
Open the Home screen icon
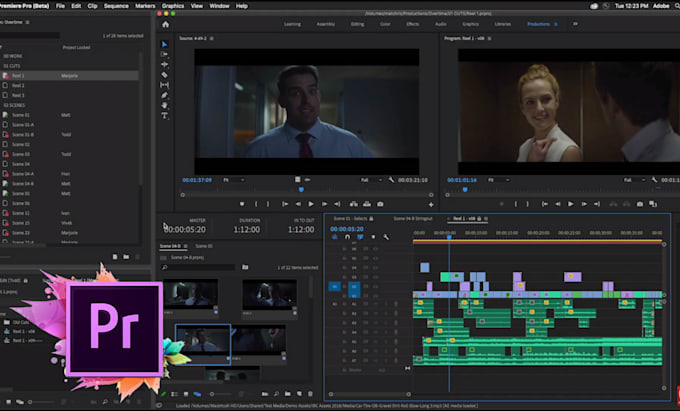(165, 24)
